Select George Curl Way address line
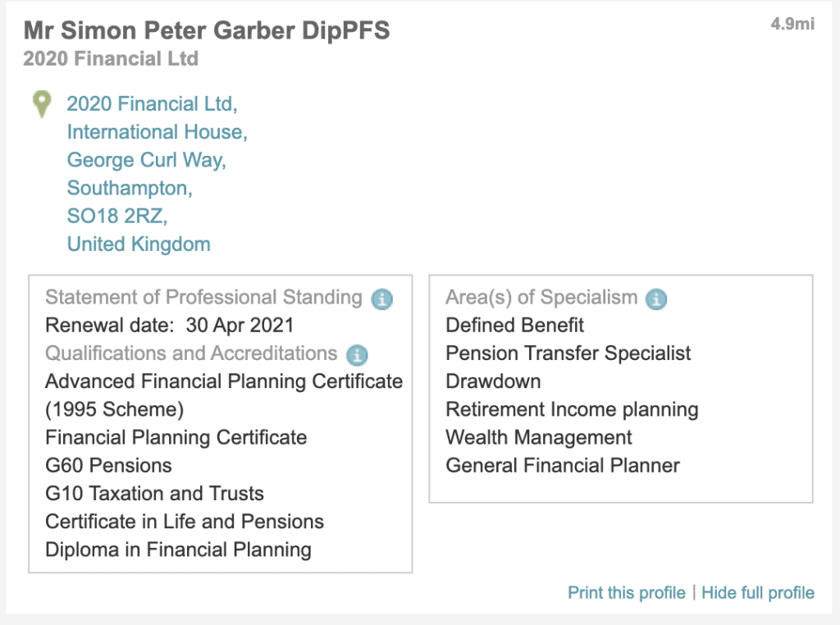The width and height of the screenshot is (840, 625). 146,160
